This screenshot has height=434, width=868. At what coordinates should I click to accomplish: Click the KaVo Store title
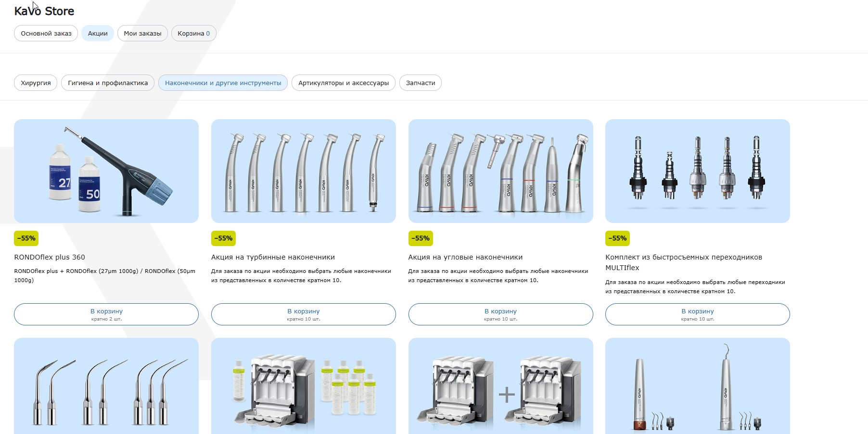coord(44,11)
